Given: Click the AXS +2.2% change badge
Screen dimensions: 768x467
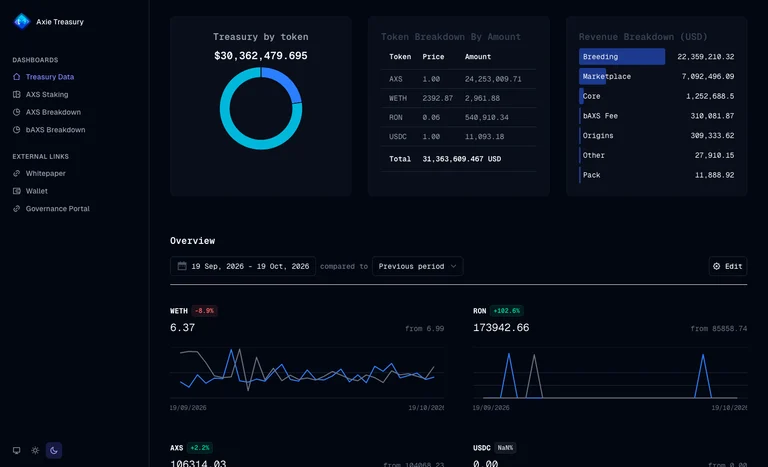Looking at the screenshot, I should (x=199, y=447).
